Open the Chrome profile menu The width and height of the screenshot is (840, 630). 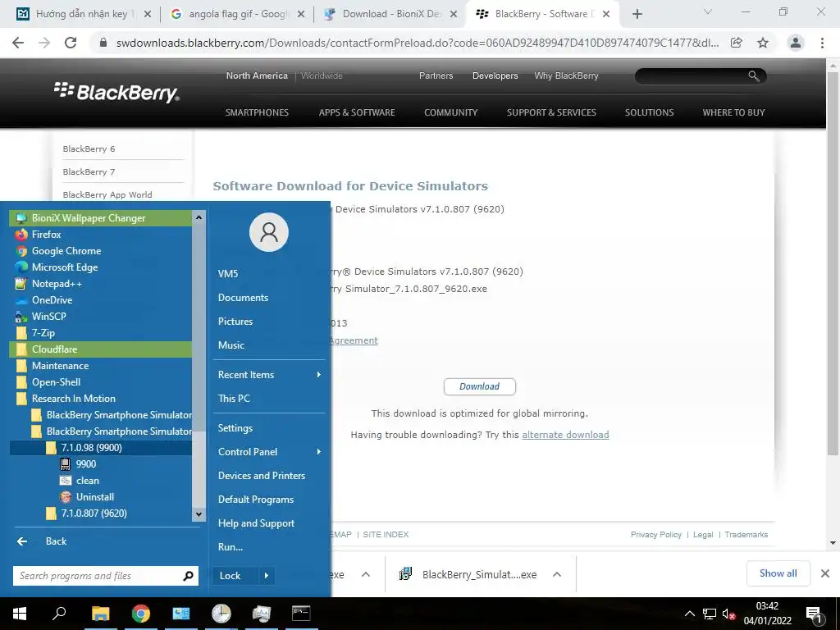796,43
